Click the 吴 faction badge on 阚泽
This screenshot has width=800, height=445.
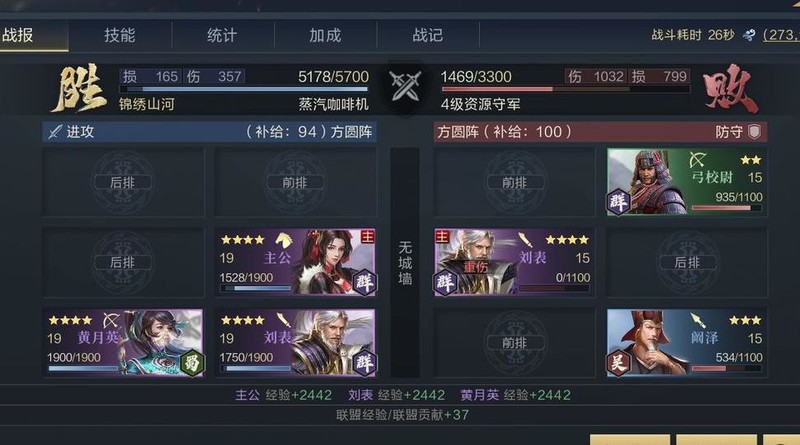tap(618, 363)
